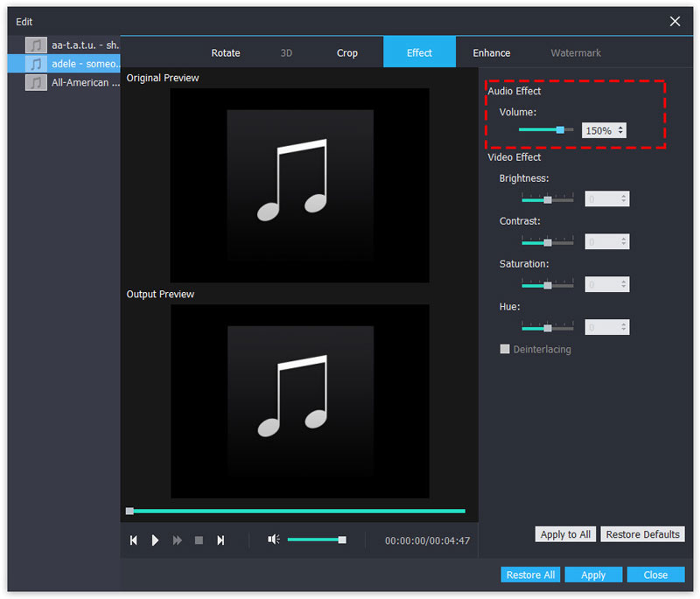
Task: Switch to the Rotate tab
Action: 225,53
